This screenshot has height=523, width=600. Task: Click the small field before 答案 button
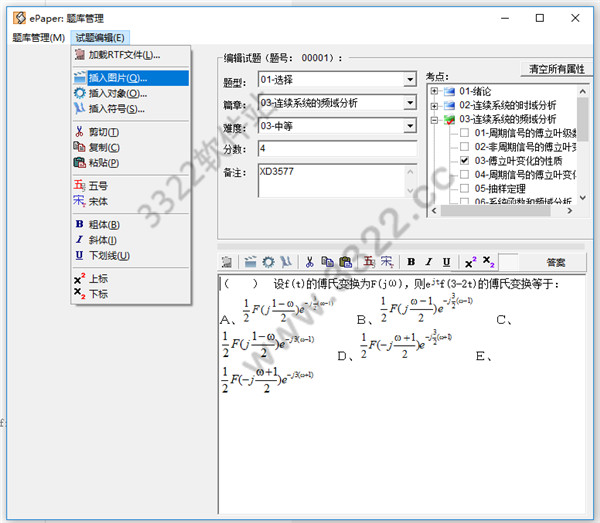[x=509, y=262]
